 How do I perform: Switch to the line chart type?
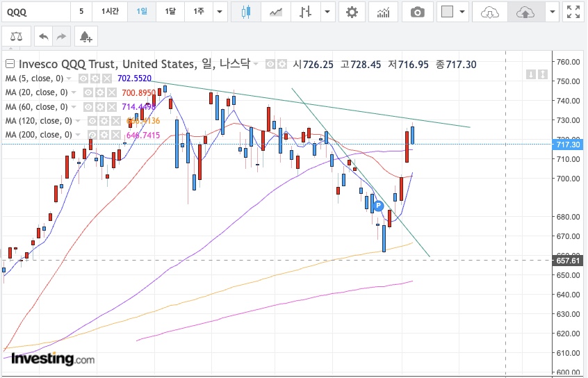276,12
